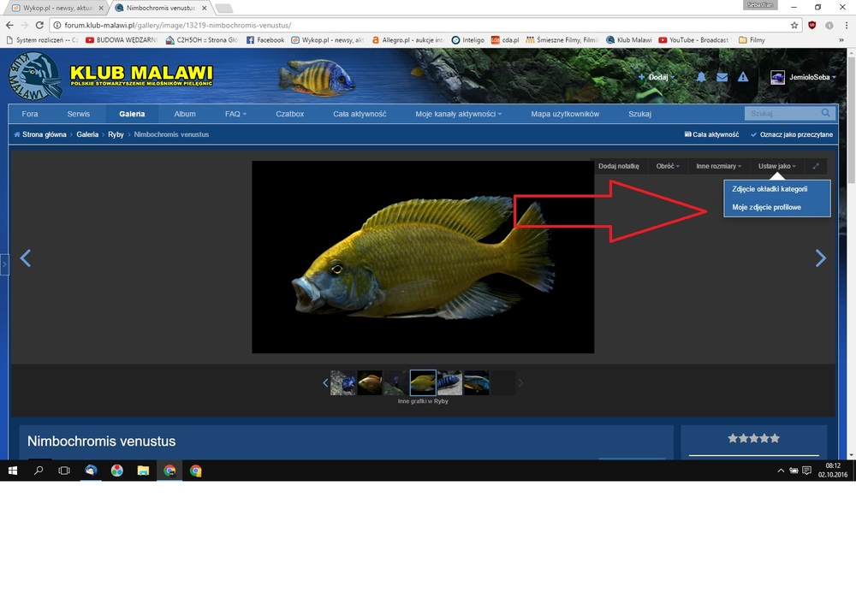
Task: Click the home icon in breadcrumb
Action: (17, 134)
